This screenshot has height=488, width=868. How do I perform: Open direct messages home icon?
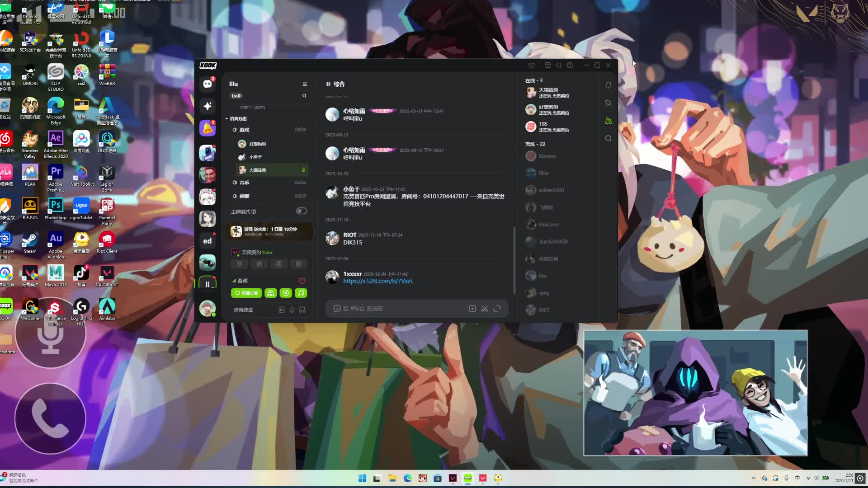pos(208,84)
